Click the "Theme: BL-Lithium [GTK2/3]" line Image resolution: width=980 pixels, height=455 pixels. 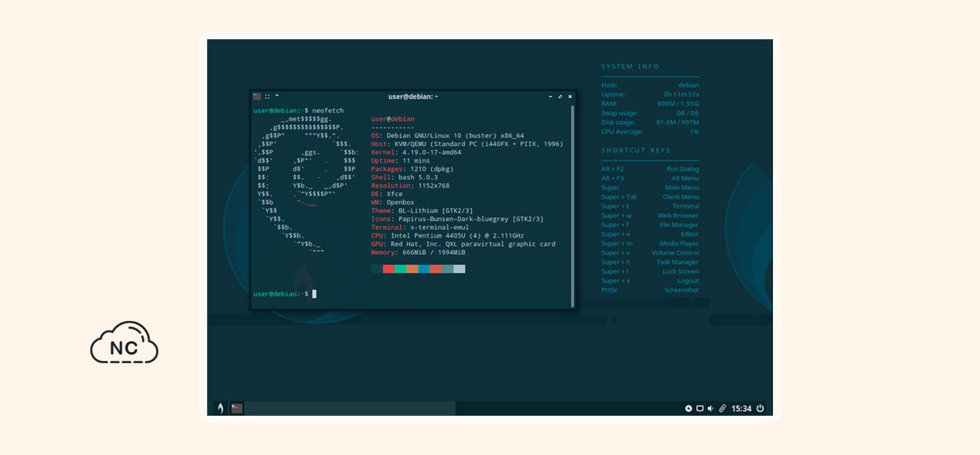422,210
